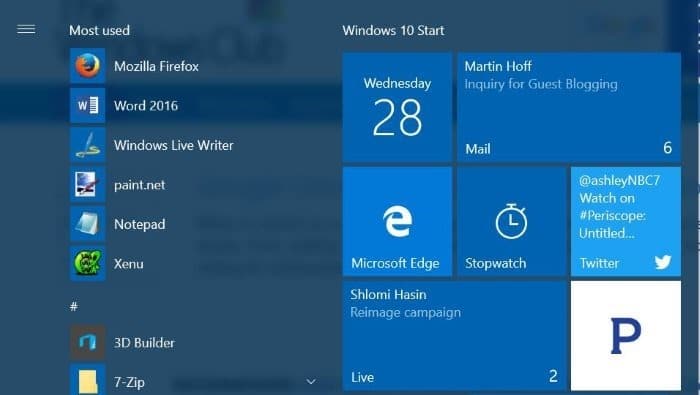Click the Notepad icon
This screenshot has height=395, width=700.
coord(88,224)
